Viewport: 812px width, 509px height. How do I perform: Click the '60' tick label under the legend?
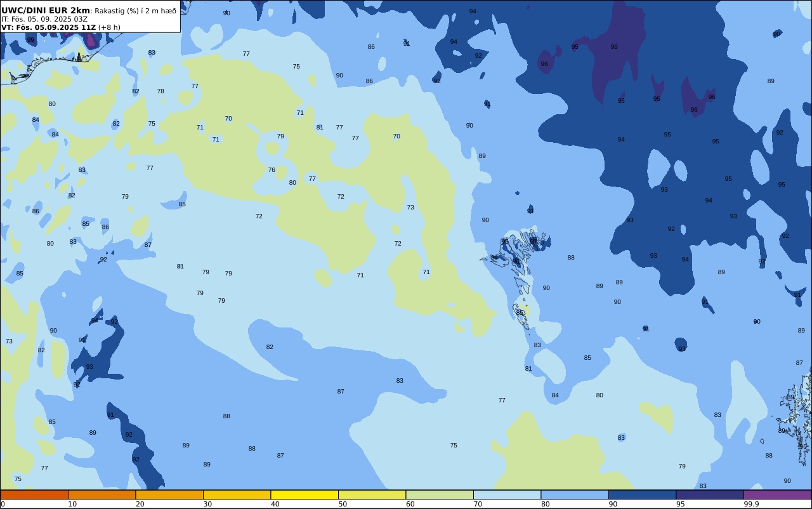tap(410, 504)
